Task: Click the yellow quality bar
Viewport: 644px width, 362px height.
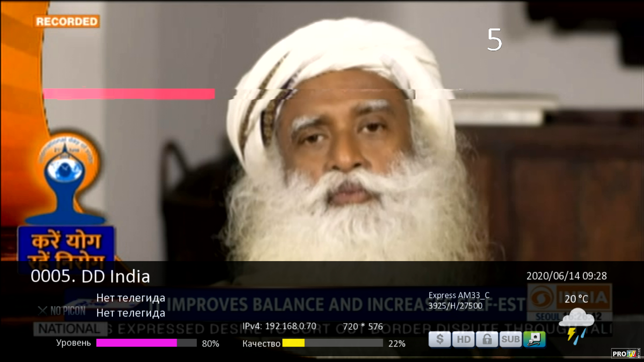Action: tap(293, 343)
